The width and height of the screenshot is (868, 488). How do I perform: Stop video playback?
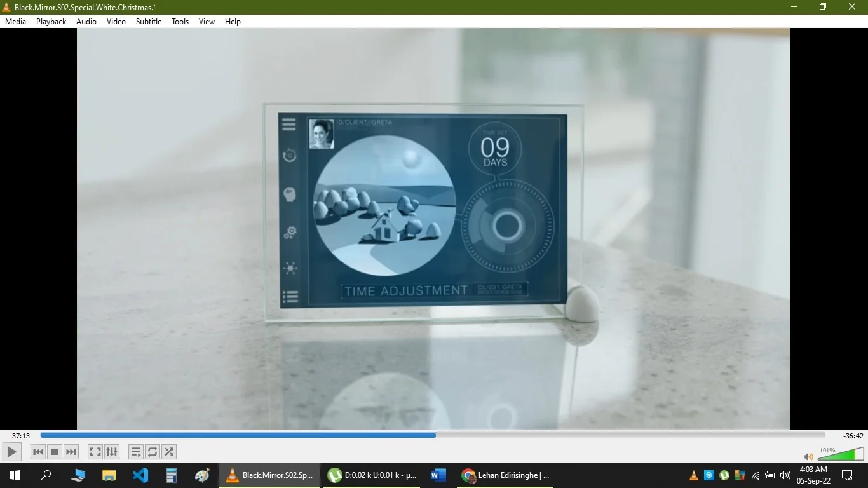point(55,452)
